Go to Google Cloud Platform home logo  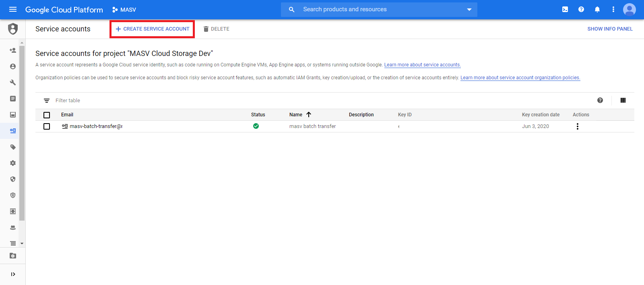point(64,10)
